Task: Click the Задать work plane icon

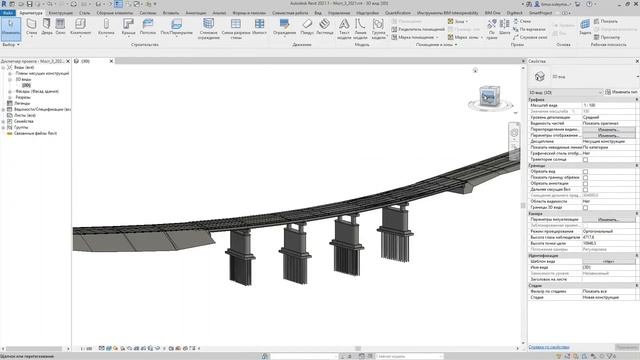Action: 585,27
